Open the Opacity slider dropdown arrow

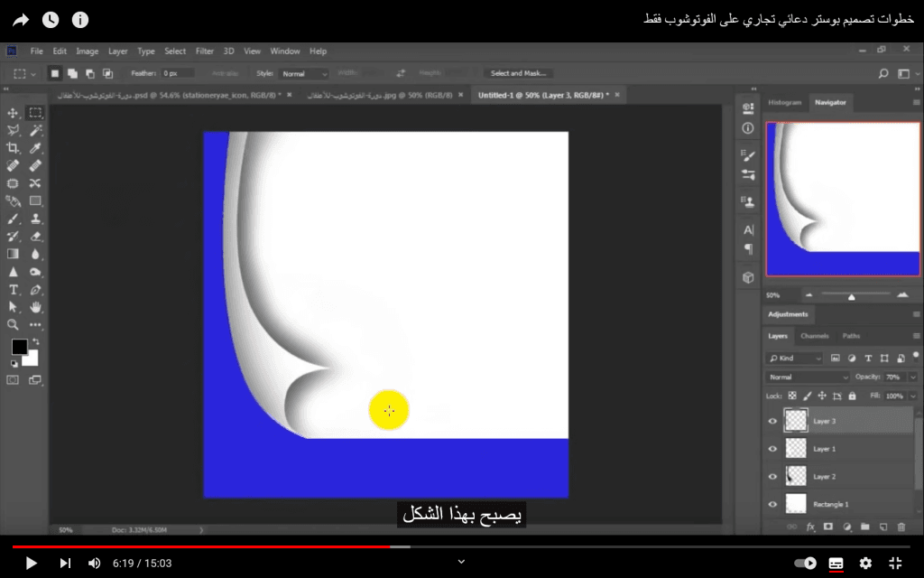pos(913,377)
